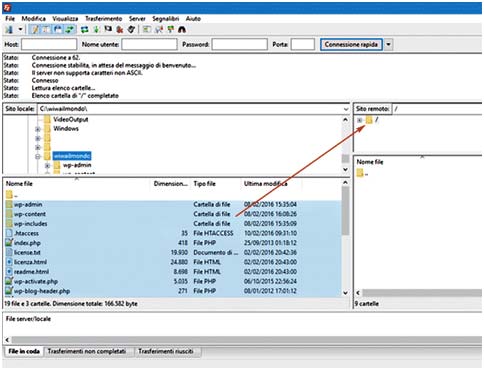This screenshot has width=484, height=370.
Task: Open the Aiuto menu
Action: [193, 19]
